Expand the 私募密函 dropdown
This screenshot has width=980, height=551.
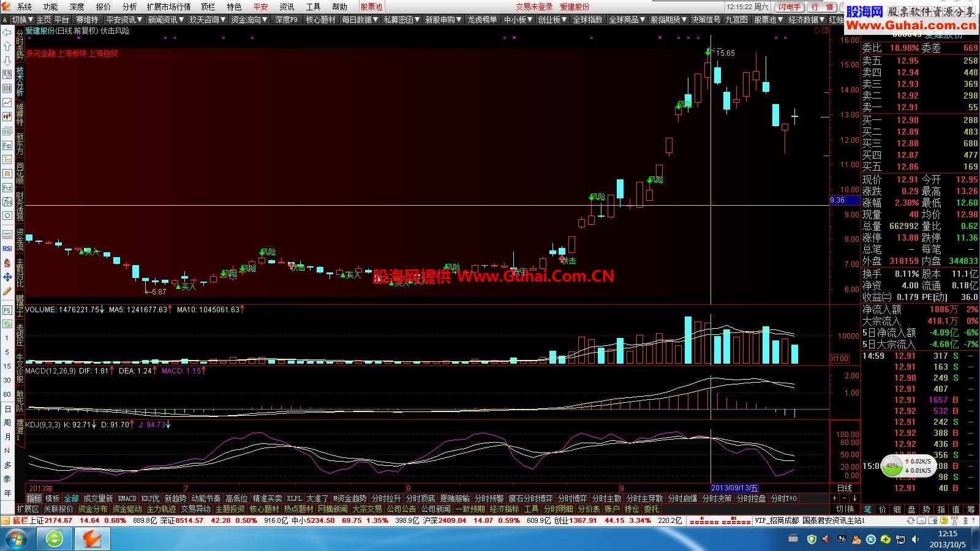click(x=402, y=20)
